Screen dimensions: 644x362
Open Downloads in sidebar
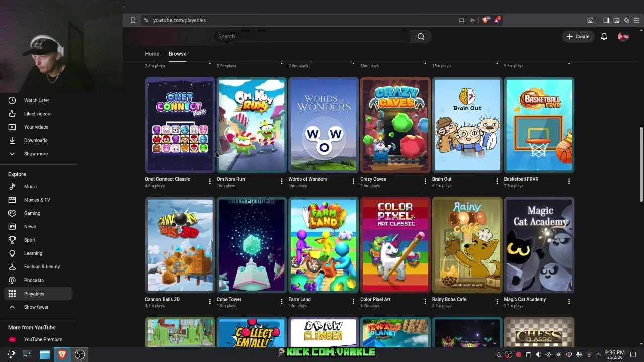coord(36,140)
